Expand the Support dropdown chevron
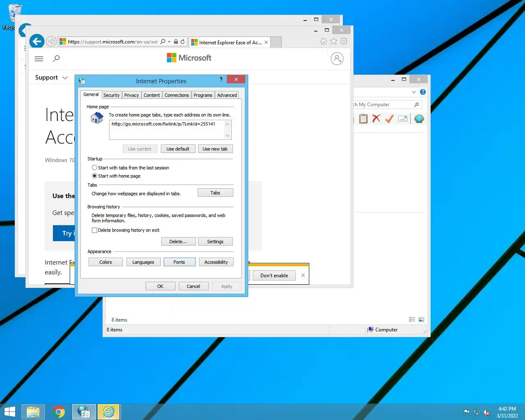The height and width of the screenshot is (420, 525). coord(65,78)
